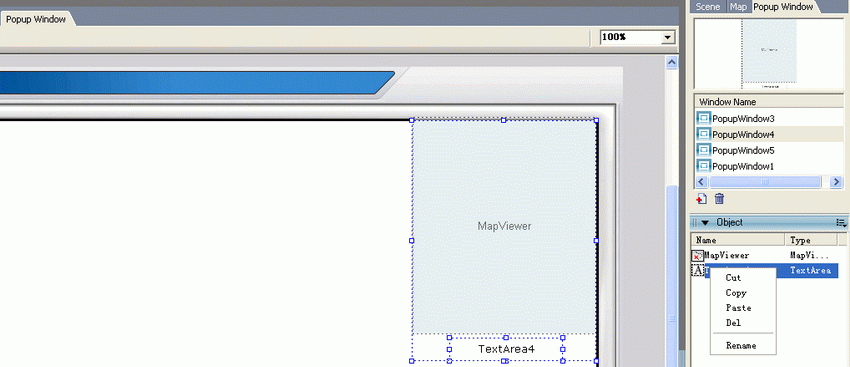Click the PopupWindow1 icon in list

coord(703,165)
